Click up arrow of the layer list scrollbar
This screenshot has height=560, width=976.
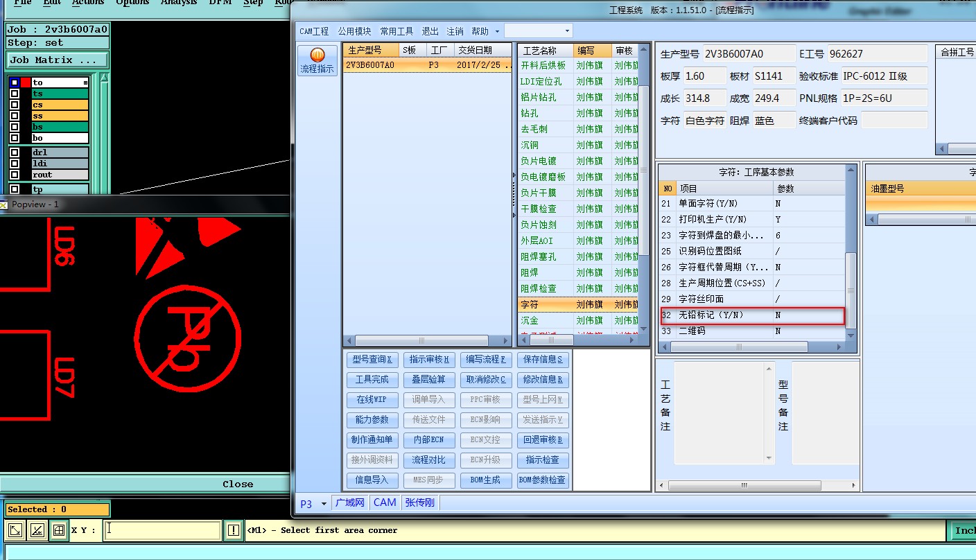[104, 77]
